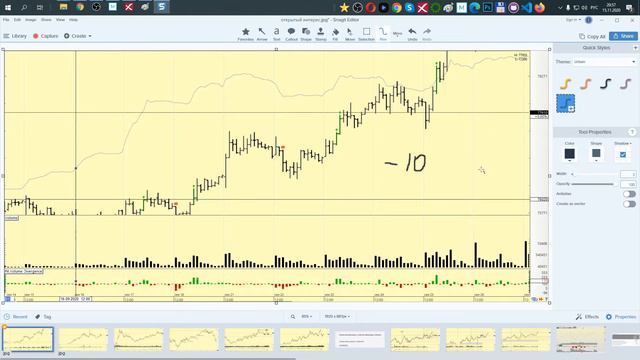
Task: Click the dark Color swatch
Action: point(569,153)
